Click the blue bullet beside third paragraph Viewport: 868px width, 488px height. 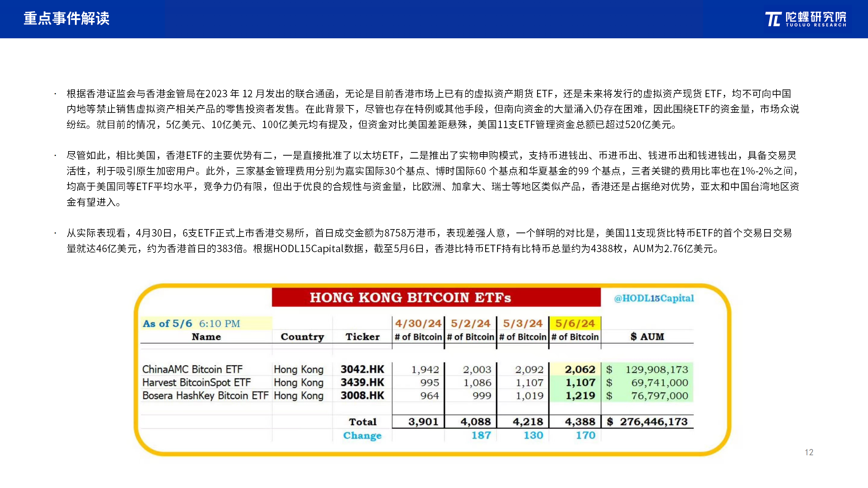pos(55,232)
